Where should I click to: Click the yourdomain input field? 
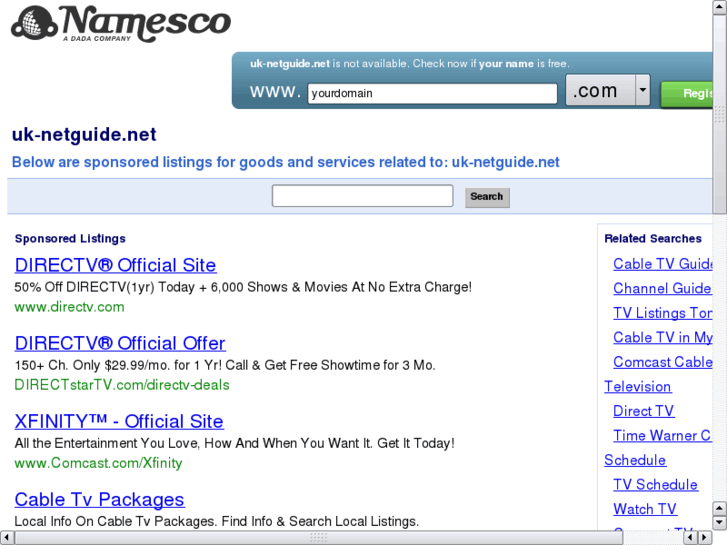tap(432, 93)
